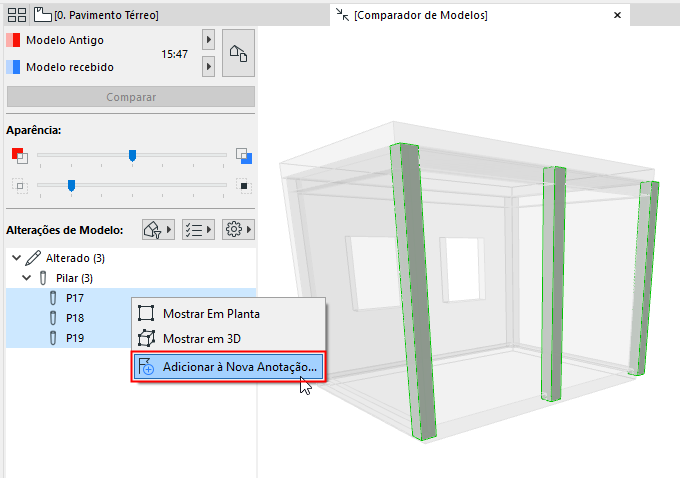Image resolution: width=680 pixels, height=478 pixels.
Task: Click the pencil icon beside Alterado
Action: [x=33, y=258]
